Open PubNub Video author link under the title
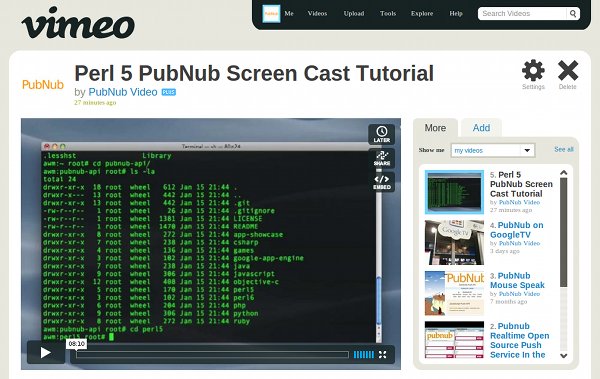The height and width of the screenshot is (379, 600). 123,92
